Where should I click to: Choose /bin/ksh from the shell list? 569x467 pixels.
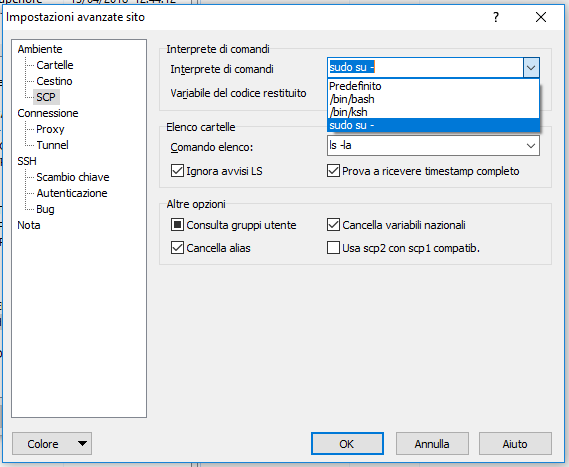pos(433,112)
